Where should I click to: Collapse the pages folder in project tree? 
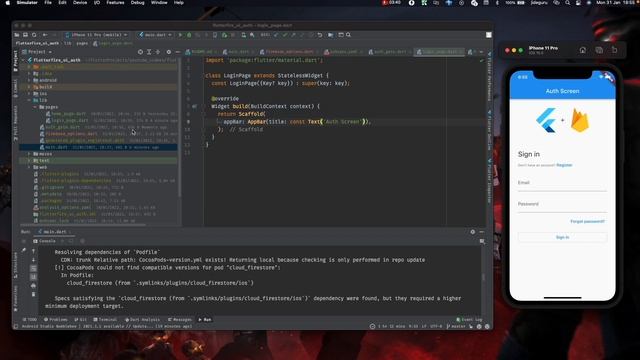coord(35,107)
